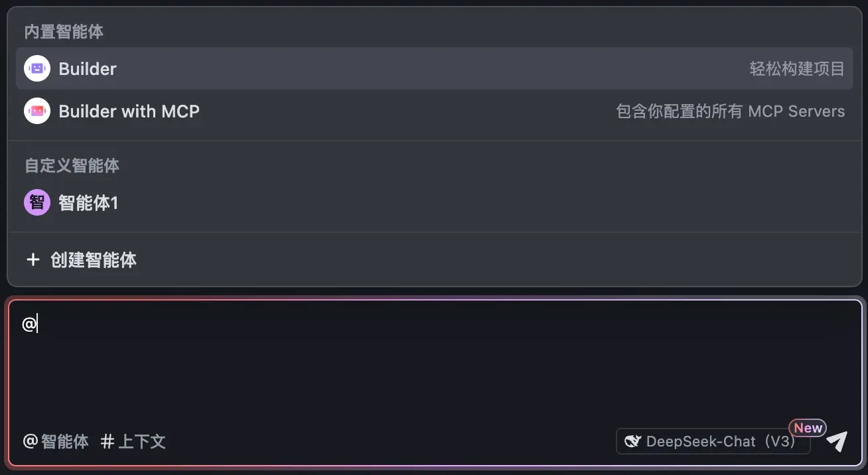868x475 pixels.
Task: Click the 包含你配置的所有 MCP Servers description
Action: 731,111
